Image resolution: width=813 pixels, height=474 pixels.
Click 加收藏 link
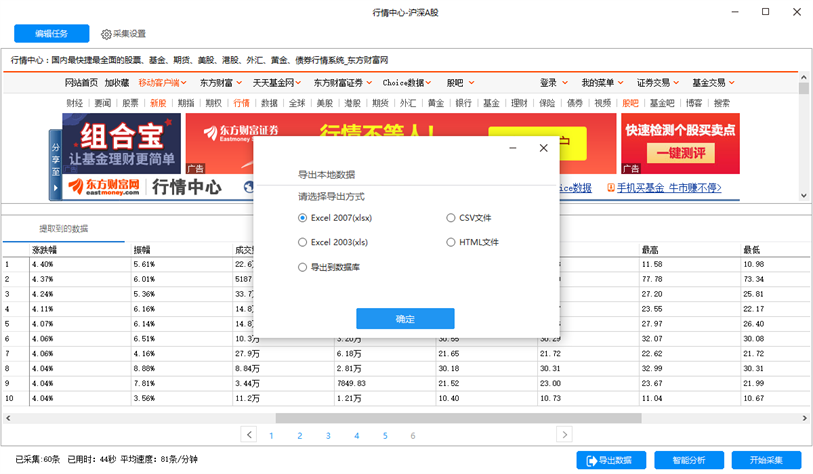tap(117, 82)
